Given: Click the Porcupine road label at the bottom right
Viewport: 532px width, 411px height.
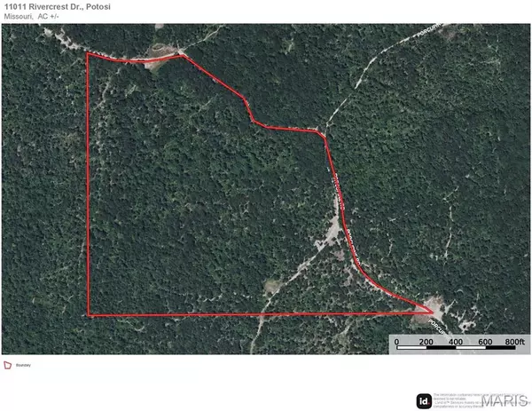Looking at the screenshot, I should point(436,327).
